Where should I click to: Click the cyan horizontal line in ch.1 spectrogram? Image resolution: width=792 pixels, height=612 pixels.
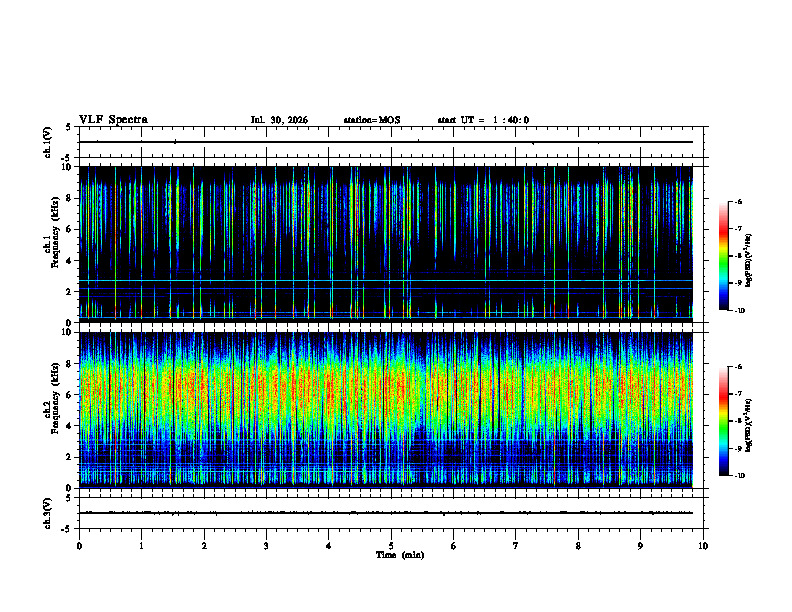coord(385,280)
